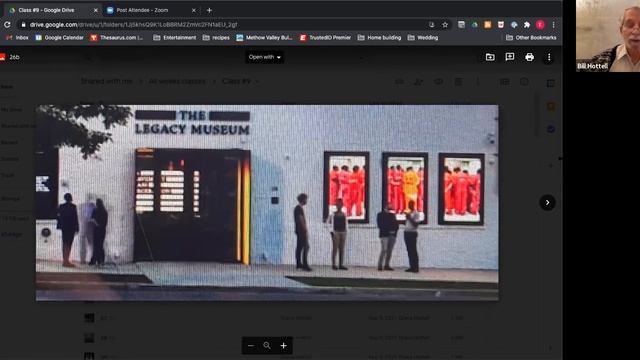Image resolution: width=640 pixels, height=360 pixels.
Task: Close the Class #9 Google Drive tab
Action: coord(96,10)
